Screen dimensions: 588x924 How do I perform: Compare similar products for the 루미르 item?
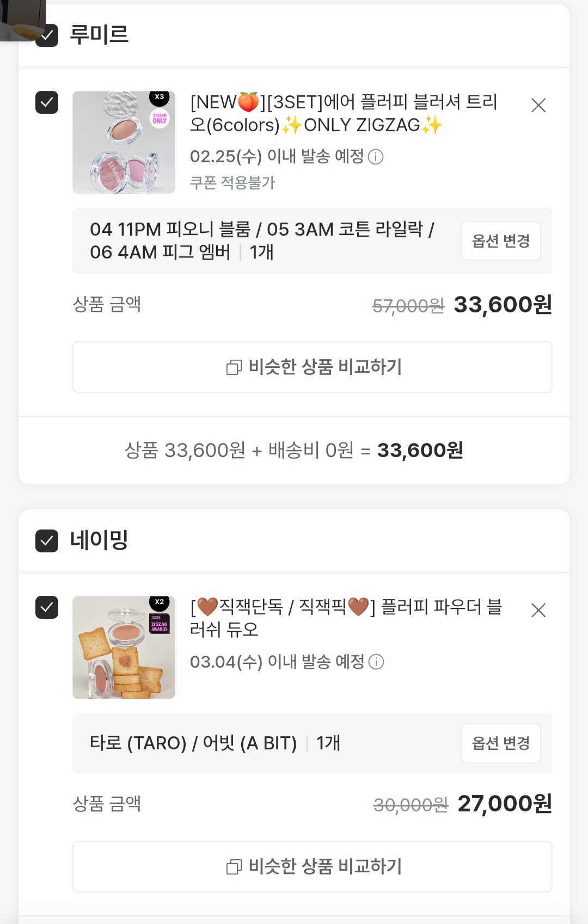pos(313,367)
